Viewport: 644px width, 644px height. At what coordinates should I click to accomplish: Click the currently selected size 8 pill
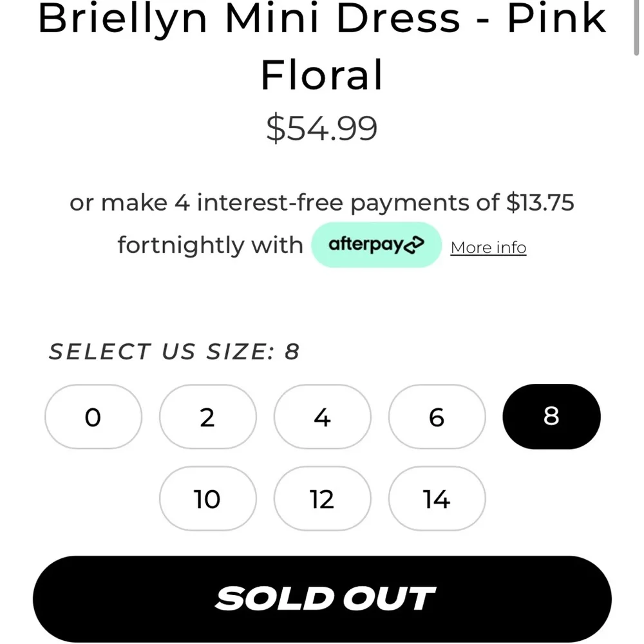[551, 417]
